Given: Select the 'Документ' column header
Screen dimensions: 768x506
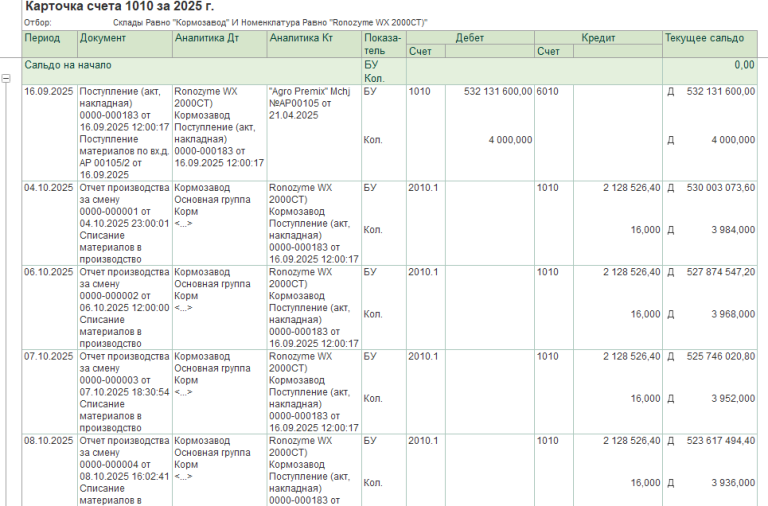Looking at the screenshot, I should click(x=125, y=44).
